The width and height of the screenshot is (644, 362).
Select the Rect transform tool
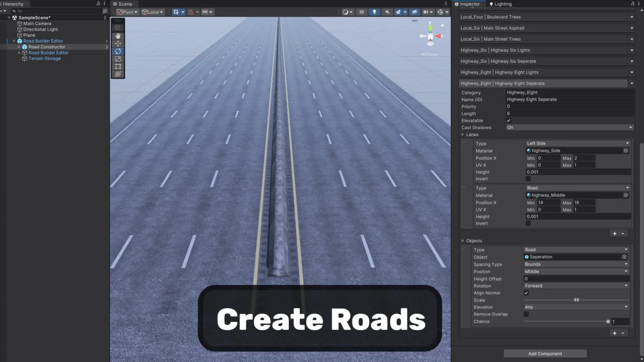(118, 67)
